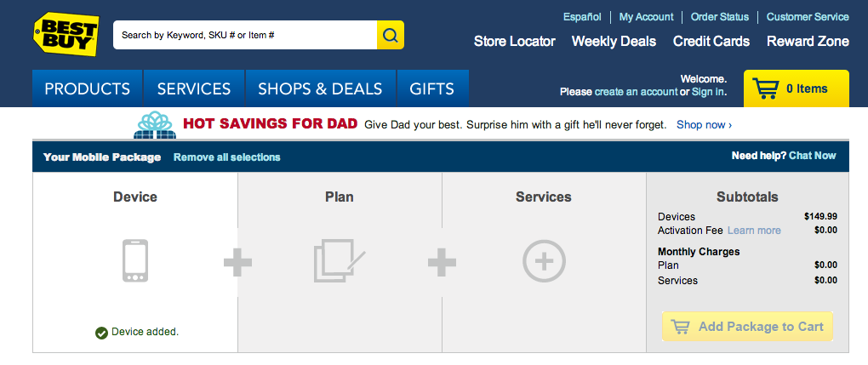This screenshot has width=868, height=365.
Task: Click the yellow search magnifier button
Action: pos(391,35)
